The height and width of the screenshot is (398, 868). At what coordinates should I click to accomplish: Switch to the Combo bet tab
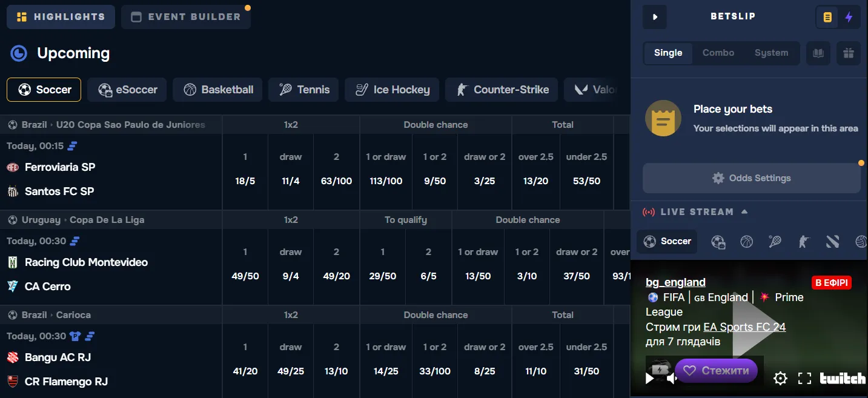[718, 53]
